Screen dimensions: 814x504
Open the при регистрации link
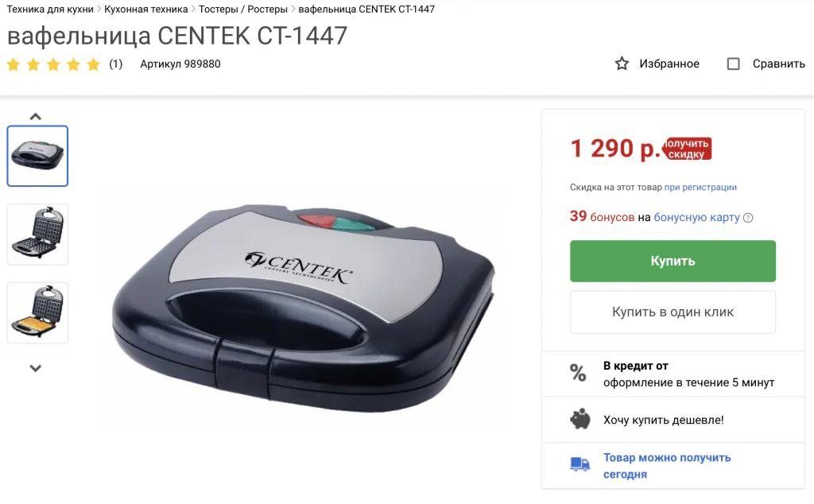coord(700,188)
